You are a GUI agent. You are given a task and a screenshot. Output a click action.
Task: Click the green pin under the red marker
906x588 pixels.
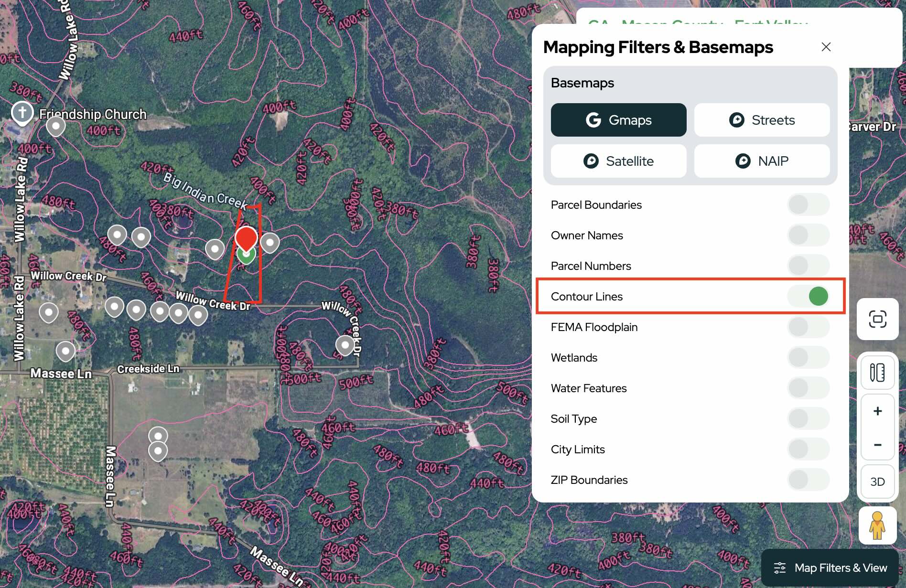[246, 257]
